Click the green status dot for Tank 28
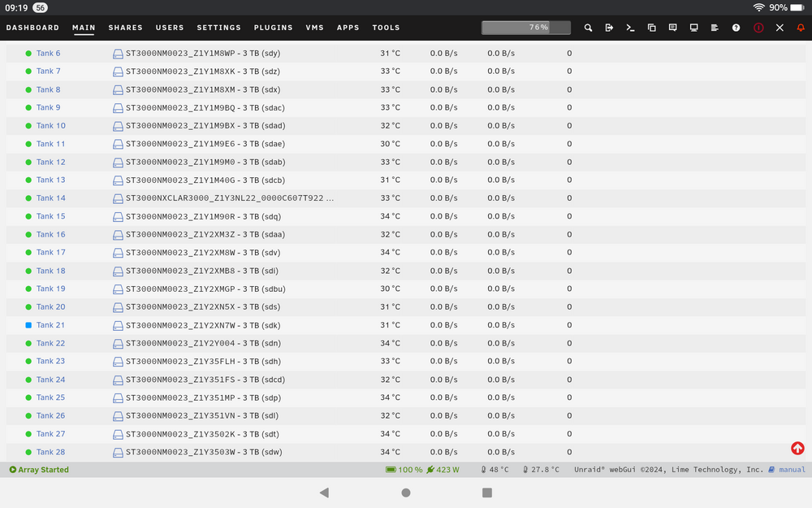The width and height of the screenshot is (812, 508). click(28, 452)
